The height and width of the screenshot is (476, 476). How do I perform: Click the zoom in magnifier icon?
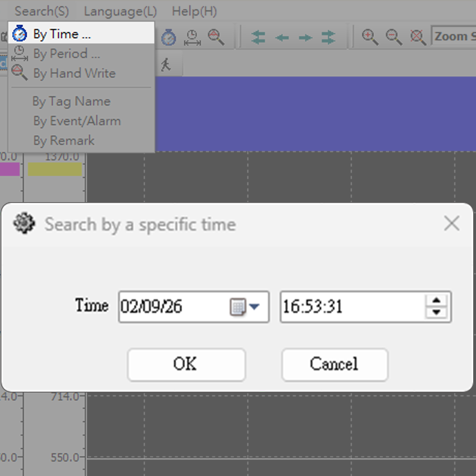point(370,37)
